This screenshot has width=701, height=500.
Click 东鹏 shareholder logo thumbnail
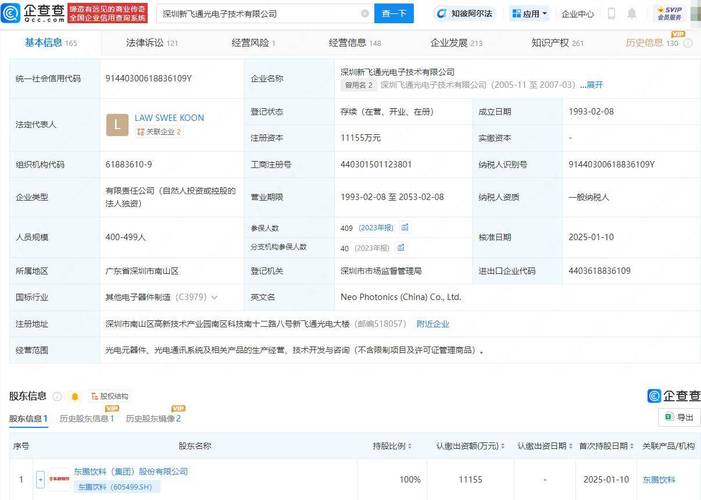(59, 479)
